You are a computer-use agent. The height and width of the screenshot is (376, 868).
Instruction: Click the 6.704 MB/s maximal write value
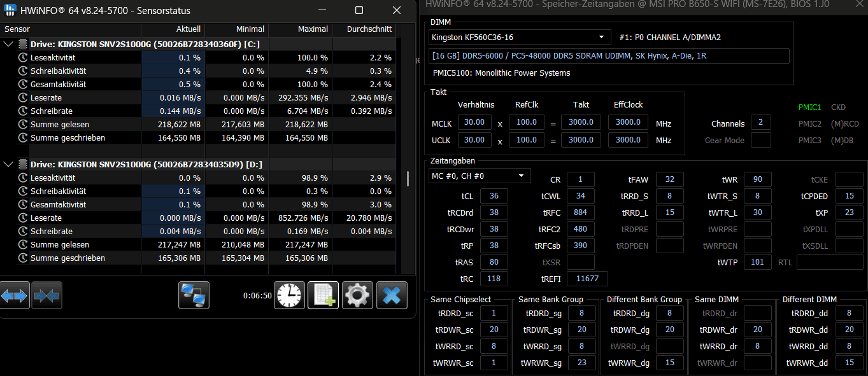tap(308, 111)
